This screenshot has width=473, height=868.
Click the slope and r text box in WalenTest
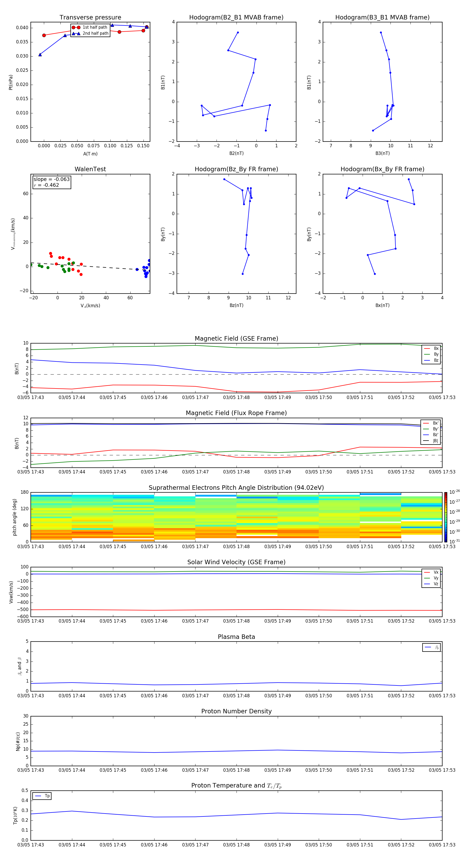(x=52, y=182)
